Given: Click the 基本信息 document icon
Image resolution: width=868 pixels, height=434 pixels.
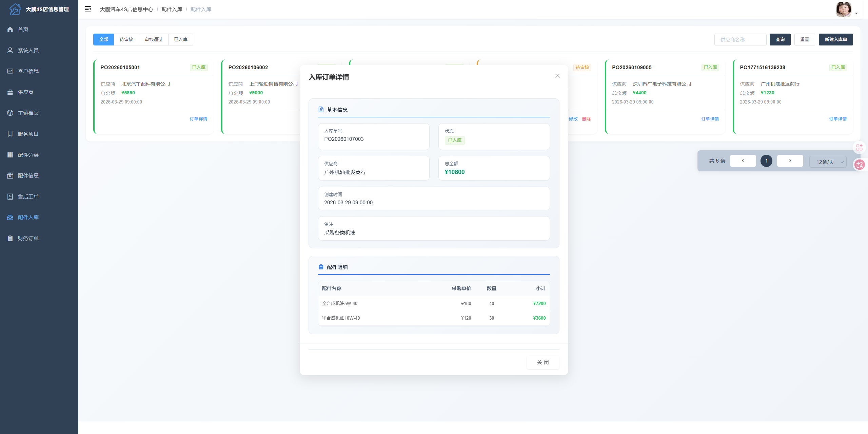Looking at the screenshot, I should (x=321, y=110).
